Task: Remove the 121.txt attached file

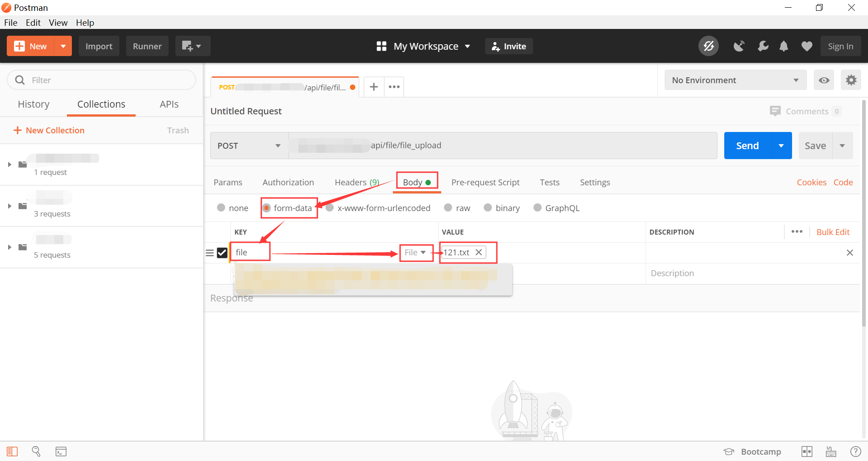Action: point(479,252)
